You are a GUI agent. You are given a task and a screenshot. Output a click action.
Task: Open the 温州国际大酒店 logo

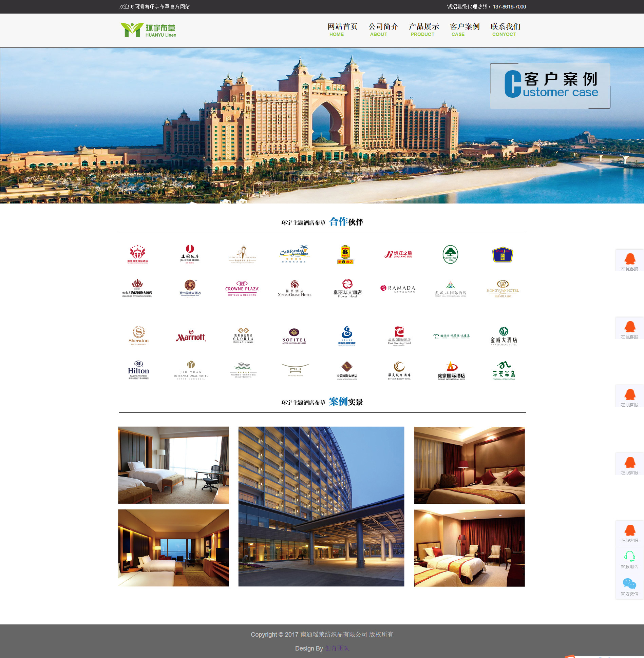[x=190, y=289]
